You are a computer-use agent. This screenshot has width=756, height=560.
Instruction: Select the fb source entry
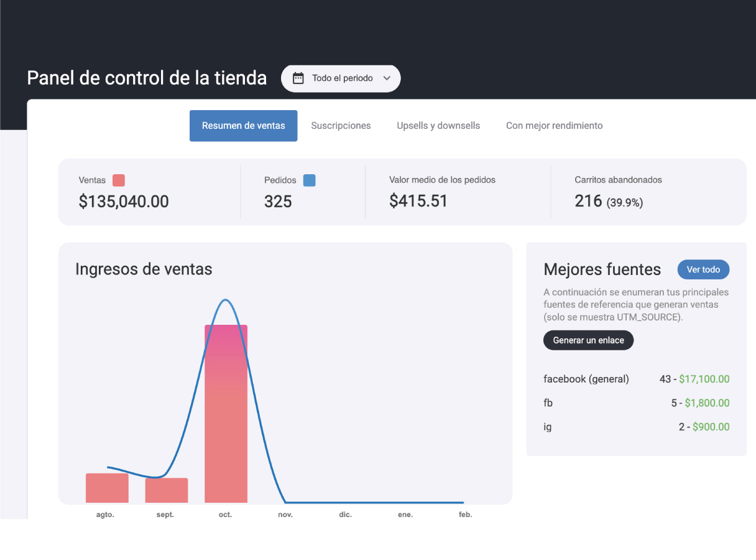tap(636, 403)
